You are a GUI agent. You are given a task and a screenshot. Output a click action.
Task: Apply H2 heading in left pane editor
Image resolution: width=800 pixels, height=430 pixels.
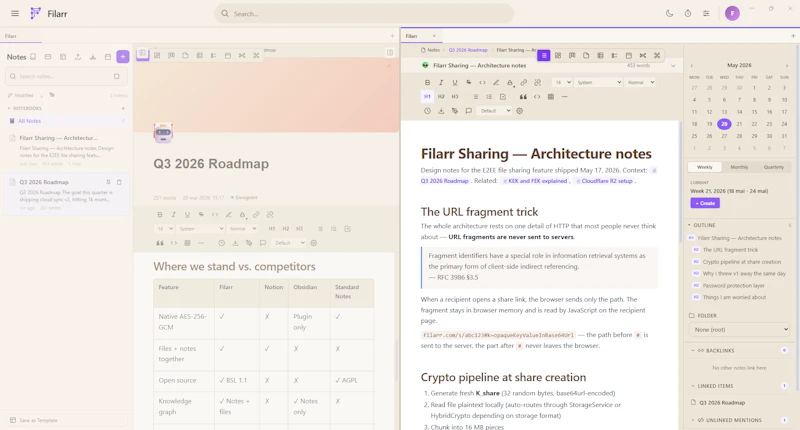286,229
